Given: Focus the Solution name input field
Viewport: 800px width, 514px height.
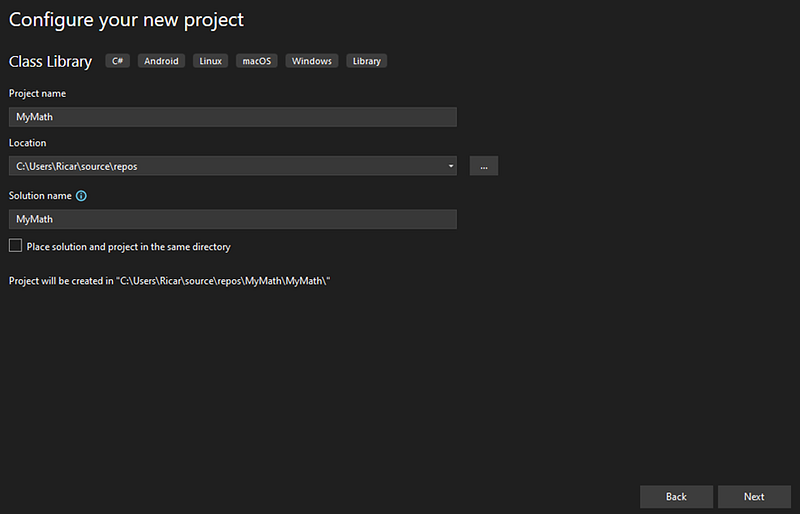Looking at the screenshot, I should click(x=233, y=219).
